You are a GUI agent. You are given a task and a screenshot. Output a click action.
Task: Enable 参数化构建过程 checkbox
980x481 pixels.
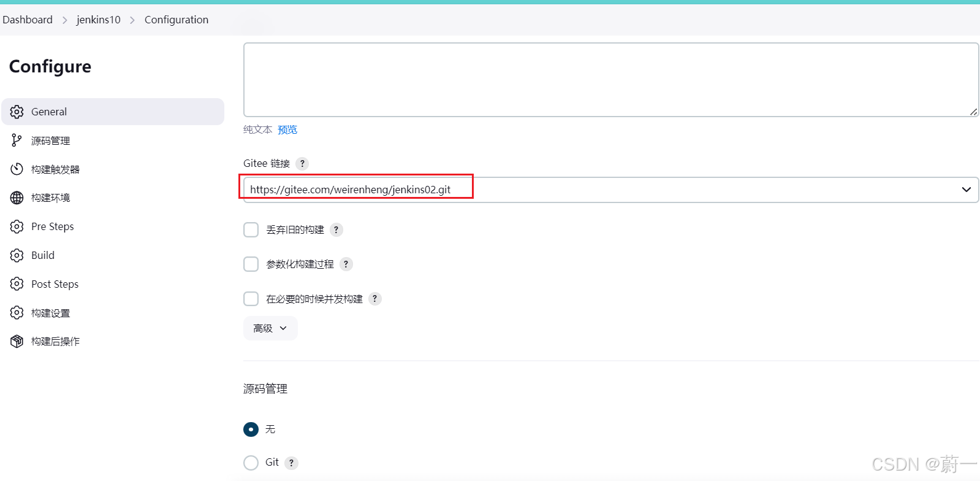pos(251,264)
